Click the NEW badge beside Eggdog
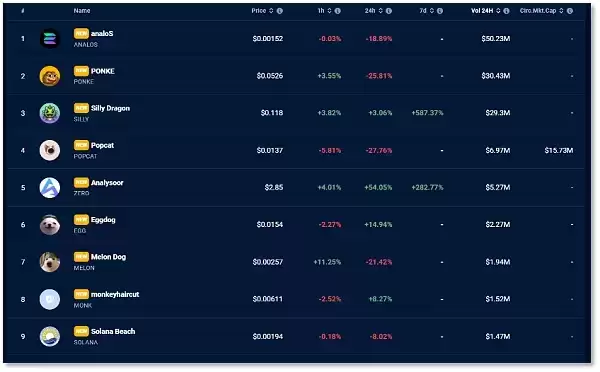This screenshot has height=372, width=600. coord(81,220)
